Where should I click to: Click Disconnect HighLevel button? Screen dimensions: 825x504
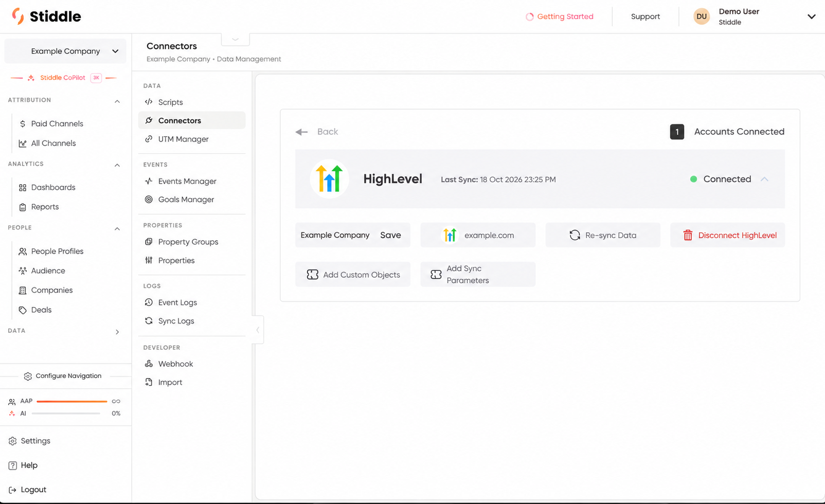pyautogui.click(x=728, y=235)
